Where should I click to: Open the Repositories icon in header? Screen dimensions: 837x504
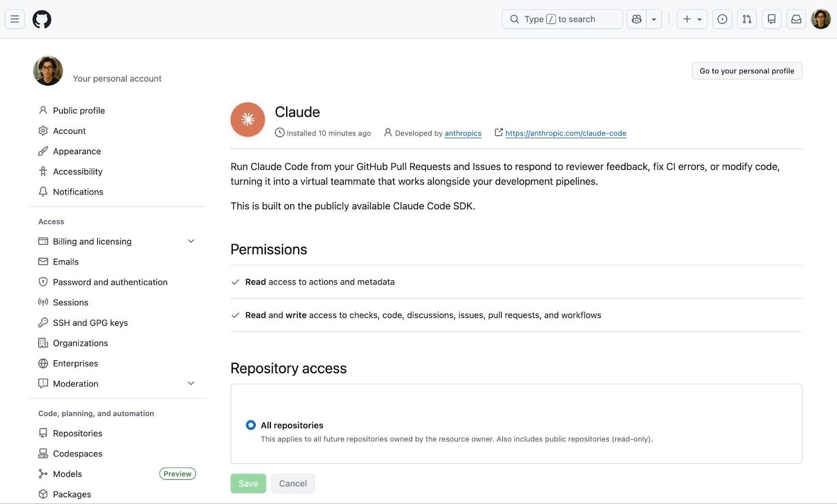771,19
